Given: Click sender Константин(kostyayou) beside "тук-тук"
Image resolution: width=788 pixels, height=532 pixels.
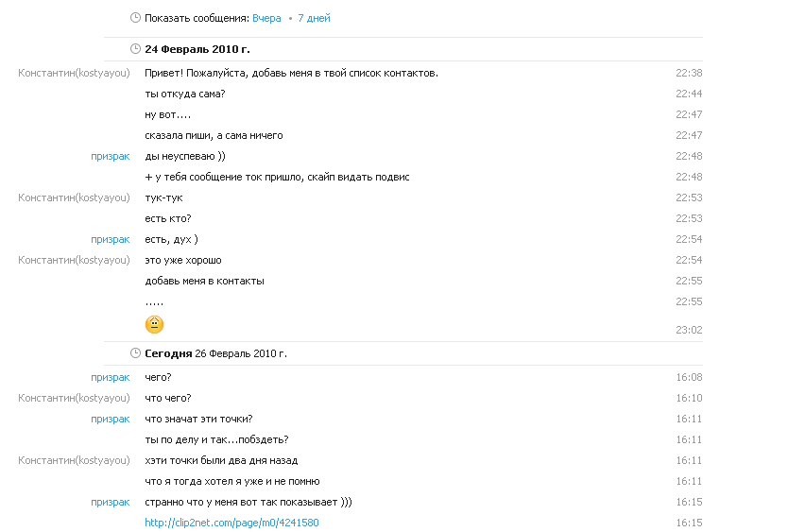Looking at the screenshot, I should [74, 197].
